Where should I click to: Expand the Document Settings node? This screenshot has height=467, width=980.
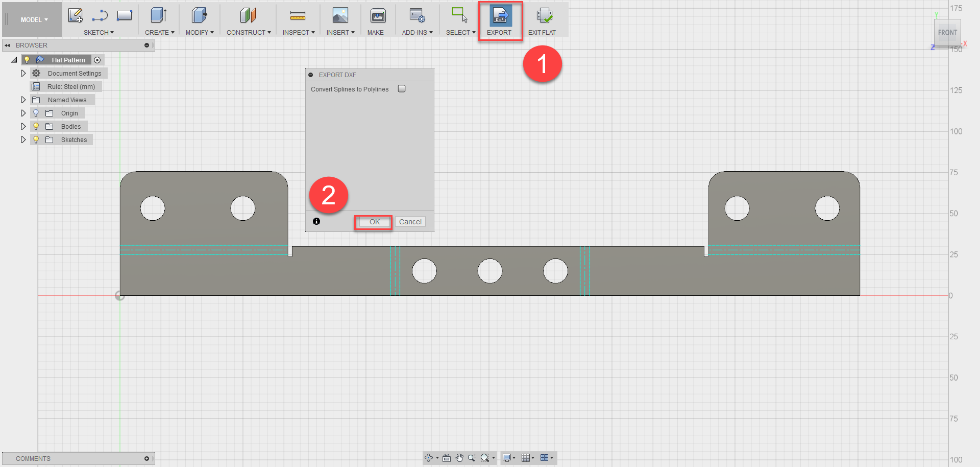point(23,73)
